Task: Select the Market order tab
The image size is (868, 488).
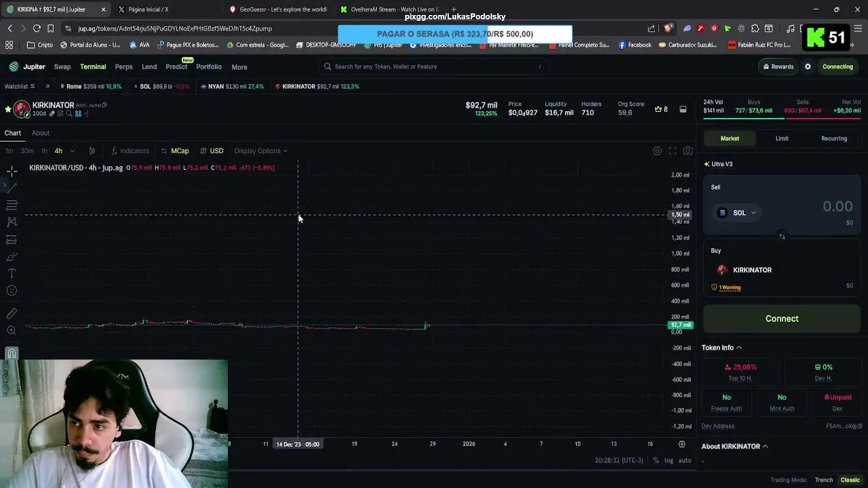Action: pyautogui.click(x=730, y=138)
